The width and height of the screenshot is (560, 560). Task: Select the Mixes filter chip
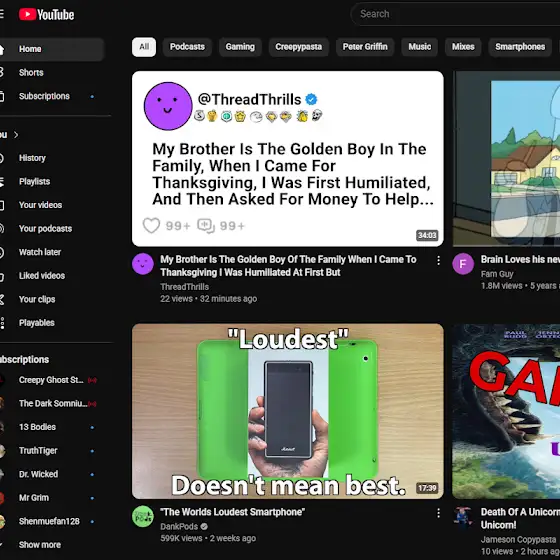click(x=463, y=47)
